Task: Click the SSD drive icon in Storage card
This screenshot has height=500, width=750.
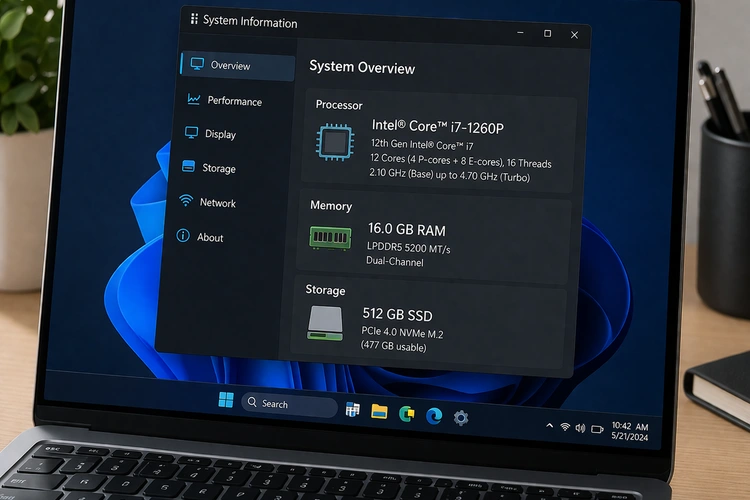Action: click(x=325, y=323)
